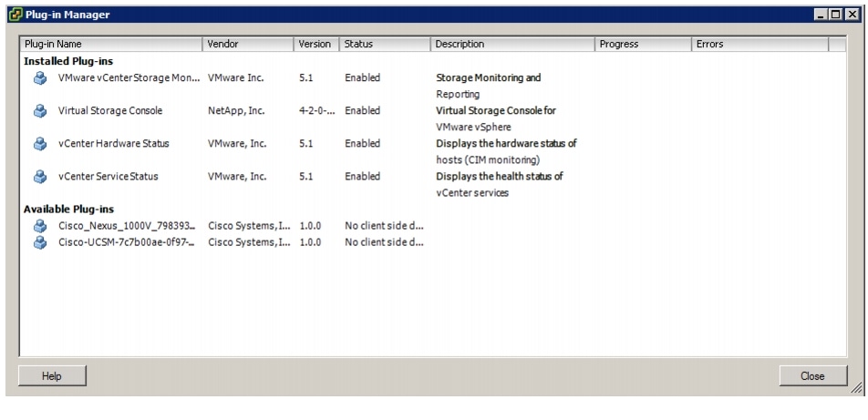Click the health status of vCenter services description

(500, 185)
